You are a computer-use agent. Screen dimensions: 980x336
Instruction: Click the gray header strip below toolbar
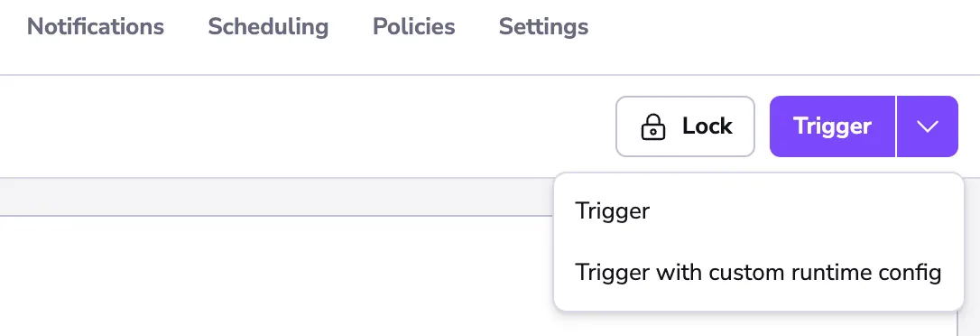pos(276,197)
